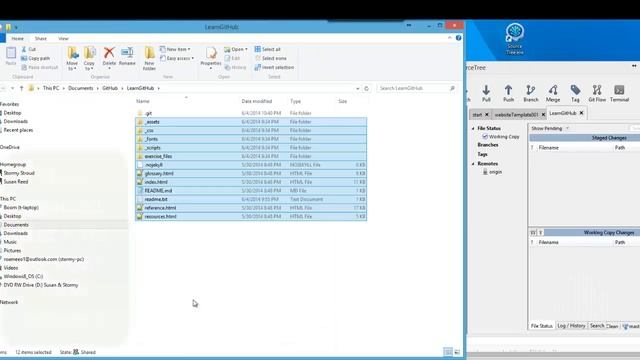This screenshot has height=360, width=640.
Task: Open OneDrive in the navigation pane
Action: point(10,147)
